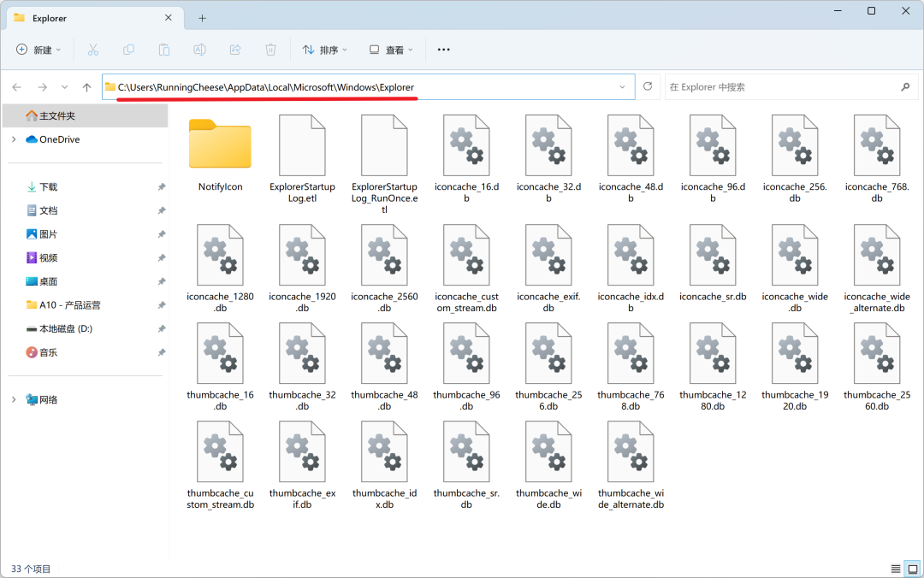Viewport: 924px width, 578px height.
Task: Select thumbcache_32.db file
Action: point(302,367)
